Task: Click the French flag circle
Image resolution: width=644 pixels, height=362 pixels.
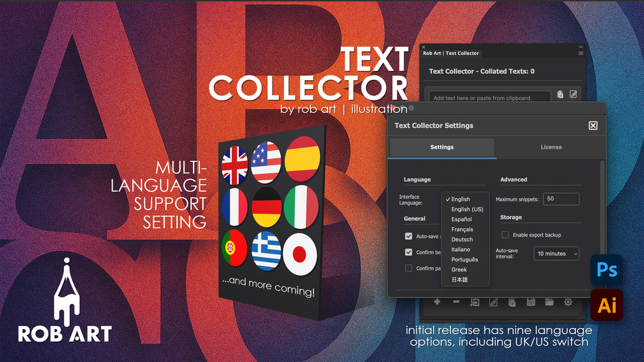Action: [x=235, y=207]
